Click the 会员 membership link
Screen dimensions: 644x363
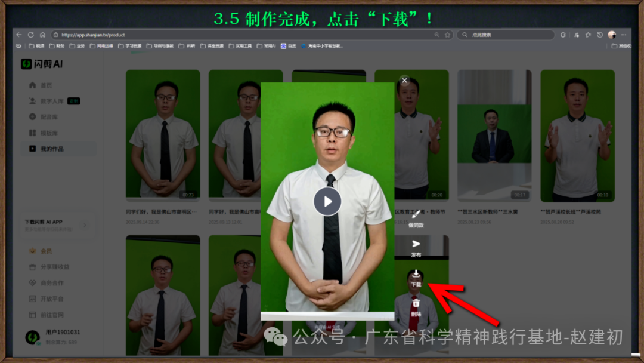coord(46,251)
